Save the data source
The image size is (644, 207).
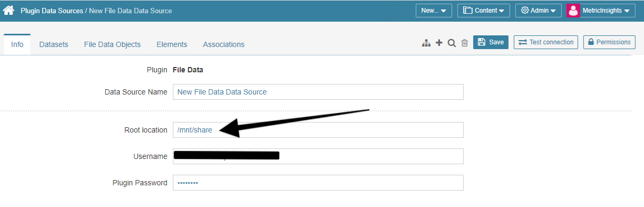491,42
